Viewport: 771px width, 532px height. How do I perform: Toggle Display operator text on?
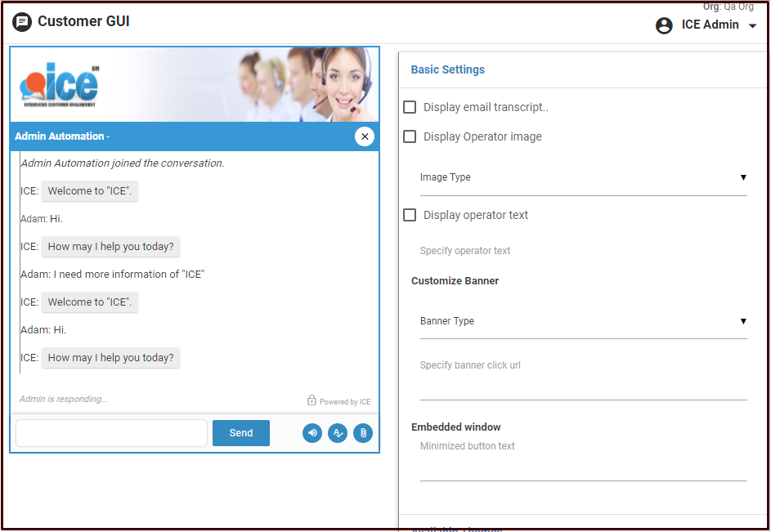pyautogui.click(x=410, y=215)
